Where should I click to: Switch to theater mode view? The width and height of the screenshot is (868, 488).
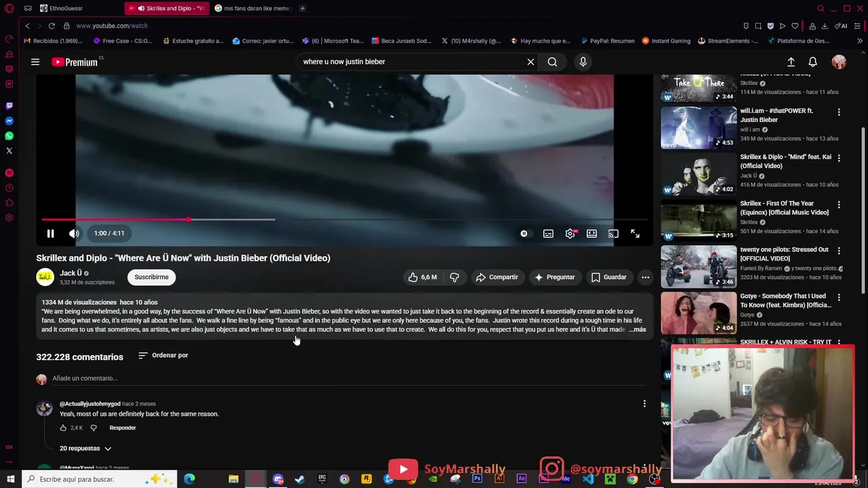coord(592,233)
